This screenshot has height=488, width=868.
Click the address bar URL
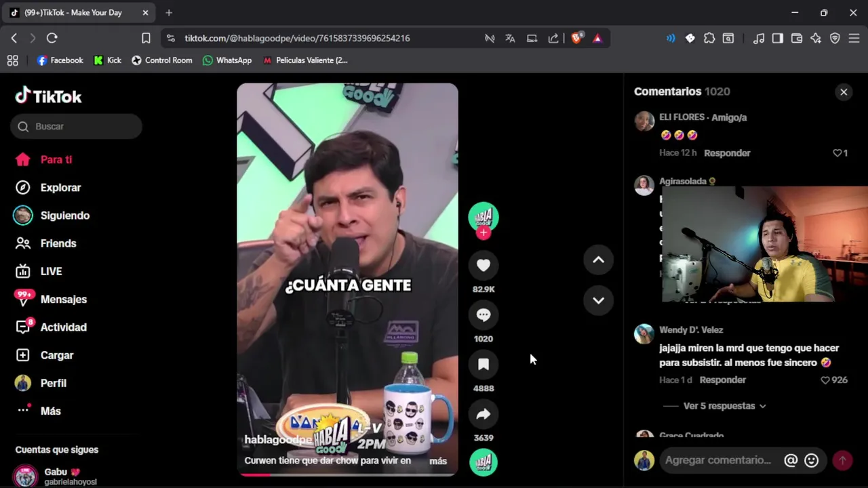[297, 38]
